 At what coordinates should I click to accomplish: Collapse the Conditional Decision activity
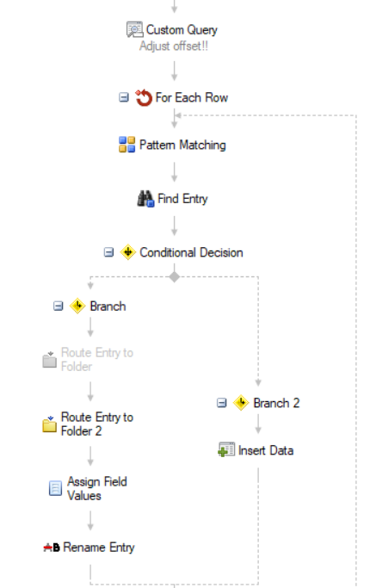[x=108, y=252]
